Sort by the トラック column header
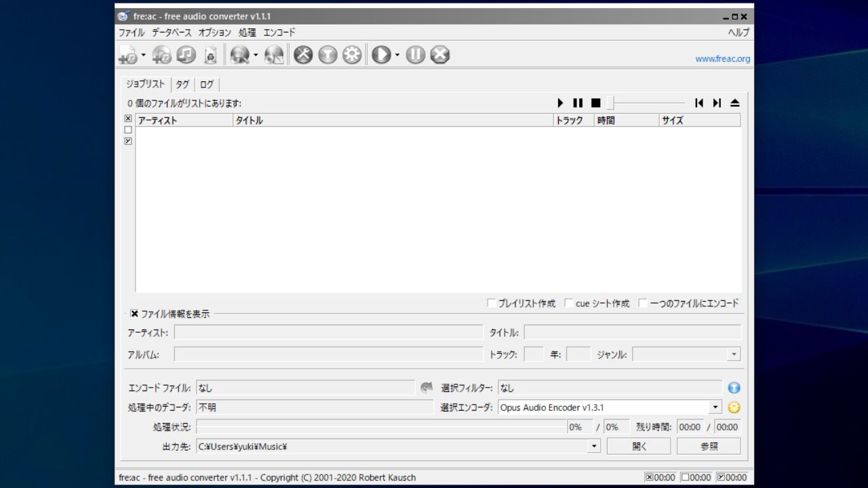The height and width of the screenshot is (488, 868). pos(574,121)
